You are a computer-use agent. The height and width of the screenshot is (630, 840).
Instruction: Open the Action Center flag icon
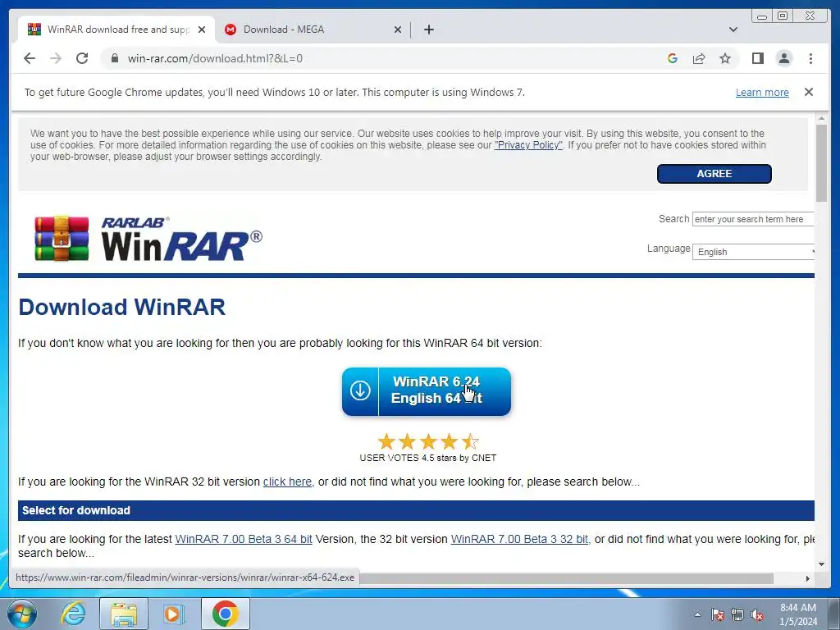coord(718,614)
